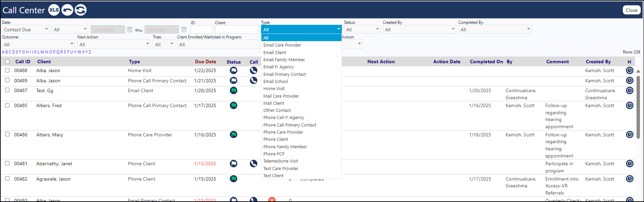Screen dimensions: 644x202
Task: Pick Text Care Provider from the Type list
Action: (x=301, y=168)
